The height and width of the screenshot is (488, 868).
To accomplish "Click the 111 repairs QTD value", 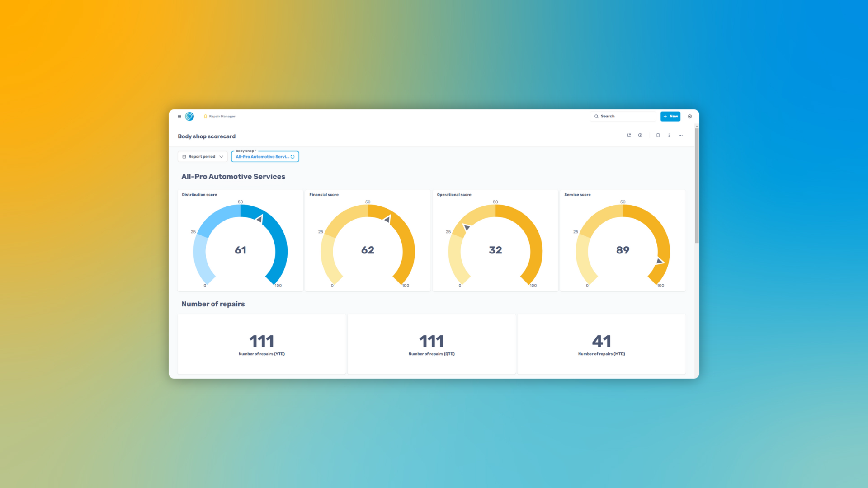I will 432,341.
